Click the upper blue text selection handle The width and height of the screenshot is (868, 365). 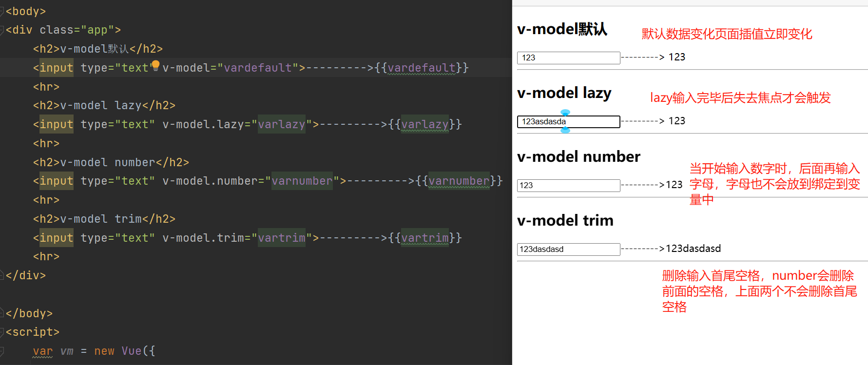[565, 112]
